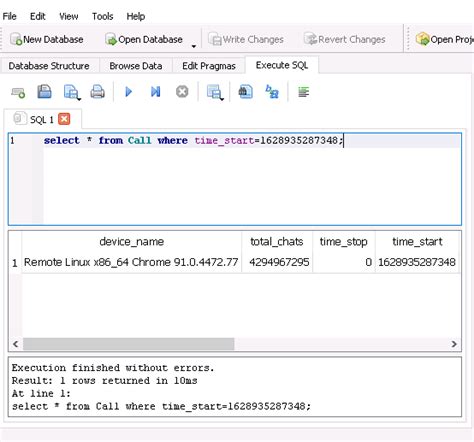The height and width of the screenshot is (442, 474).
Task: Stop SQL execution button
Action: pyautogui.click(x=182, y=92)
